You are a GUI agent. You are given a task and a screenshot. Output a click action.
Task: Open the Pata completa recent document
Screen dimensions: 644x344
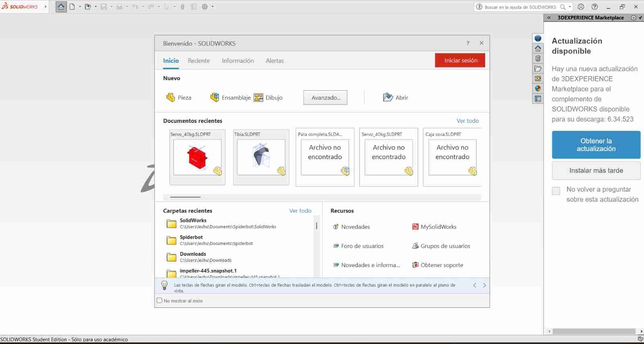325,157
